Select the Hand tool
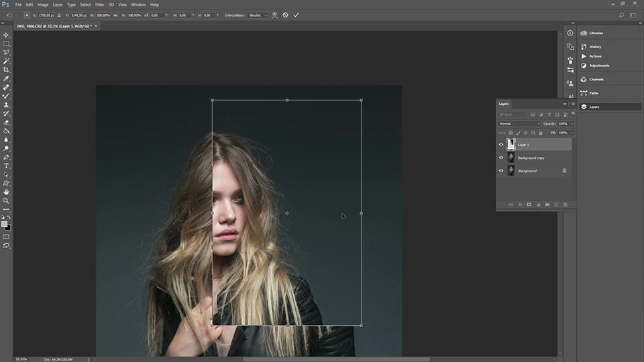 click(x=6, y=192)
